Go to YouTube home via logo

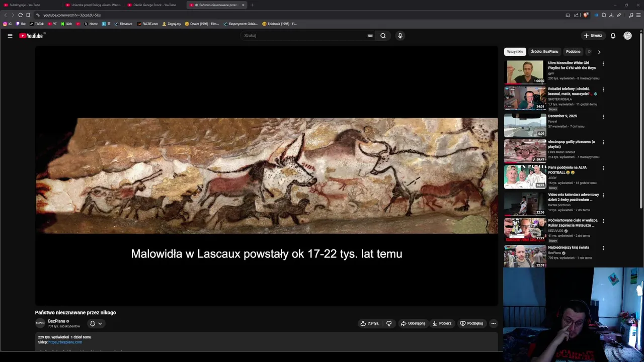click(32, 36)
